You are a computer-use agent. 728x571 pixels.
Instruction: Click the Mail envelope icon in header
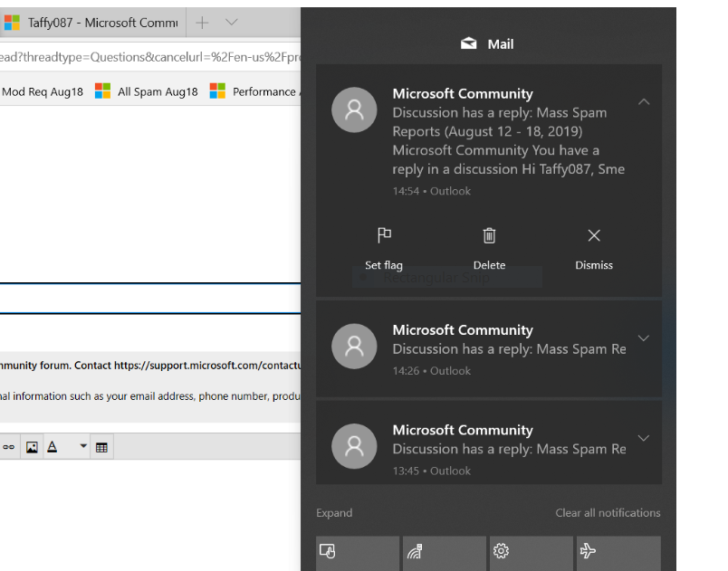click(468, 43)
